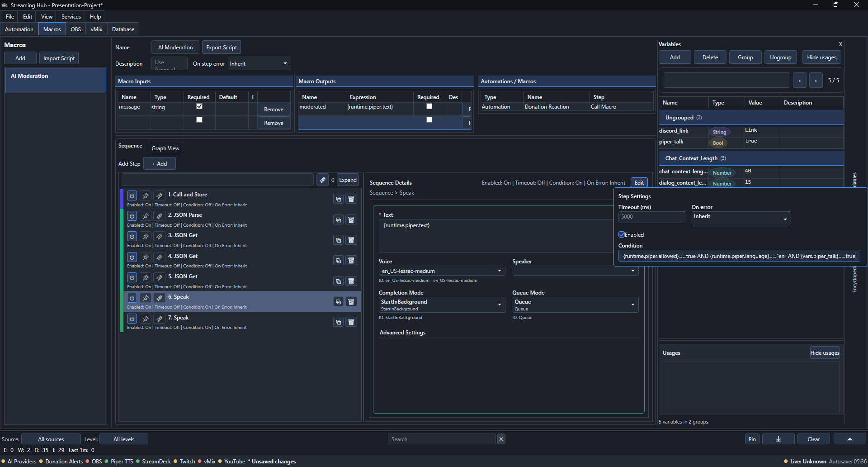
Task: Click the tag icon on 7. Speak
Action: [159, 319]
